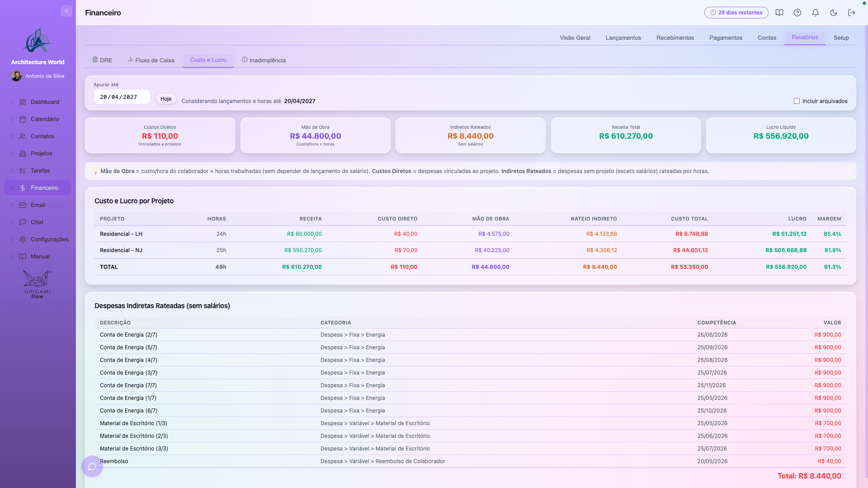Click the Custos Diretos summary card

tap(160, 136)
